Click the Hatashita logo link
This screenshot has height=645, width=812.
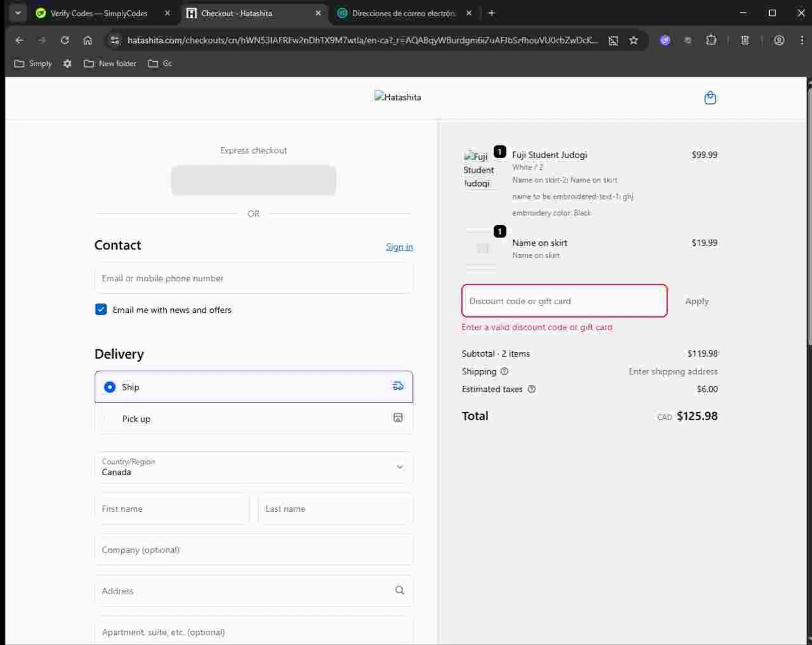tap(397, 97)
